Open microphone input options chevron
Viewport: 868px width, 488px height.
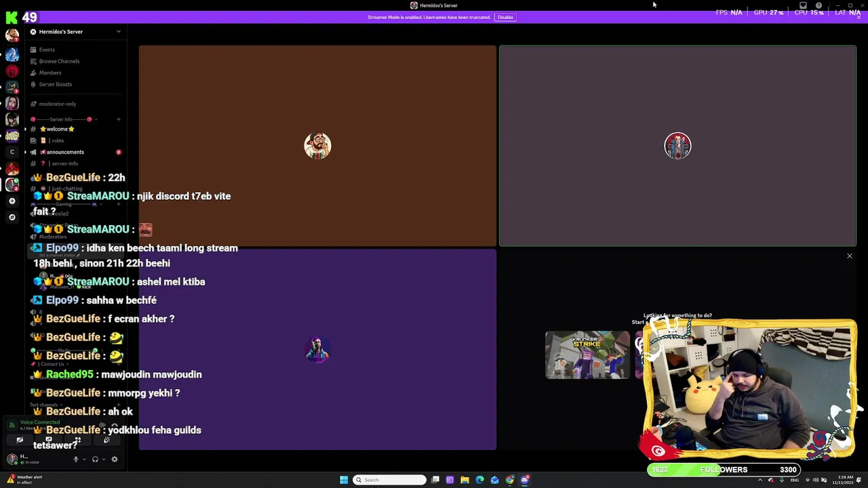pos(84,460)
